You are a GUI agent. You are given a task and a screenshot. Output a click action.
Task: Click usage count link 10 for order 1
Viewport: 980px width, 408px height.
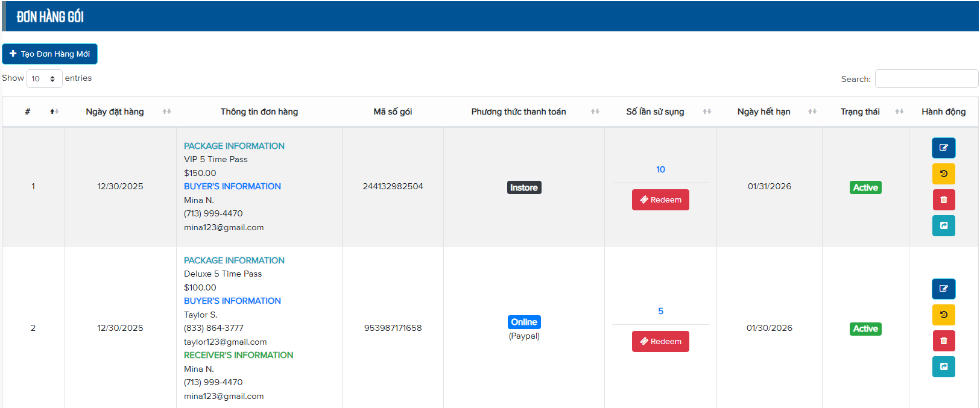(660, 169)
